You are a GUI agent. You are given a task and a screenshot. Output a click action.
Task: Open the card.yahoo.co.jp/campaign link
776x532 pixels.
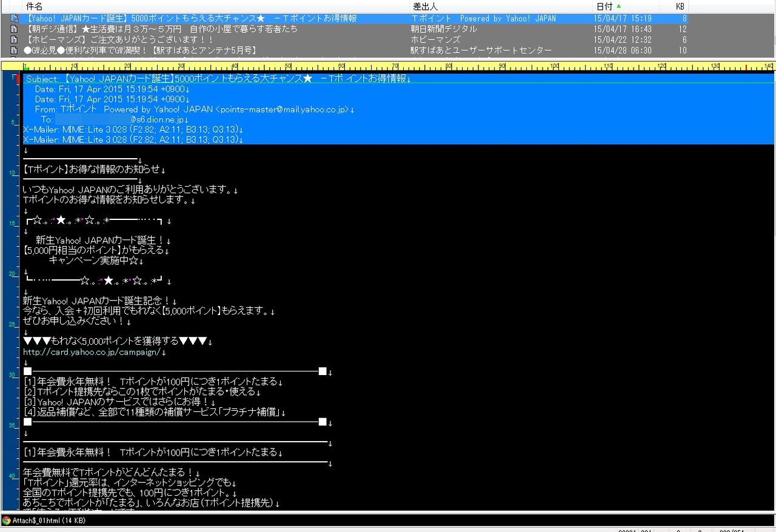91,351
